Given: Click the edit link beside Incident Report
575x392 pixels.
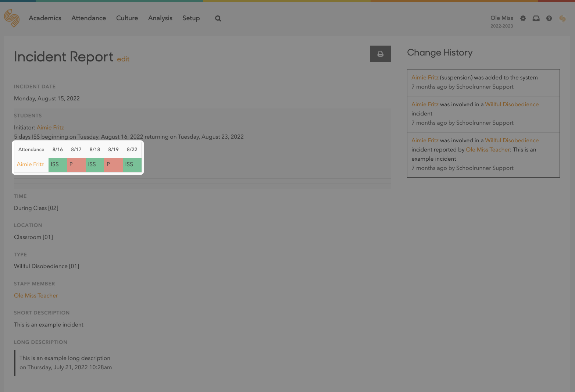Looking at the screenshot, I should 123,59.
